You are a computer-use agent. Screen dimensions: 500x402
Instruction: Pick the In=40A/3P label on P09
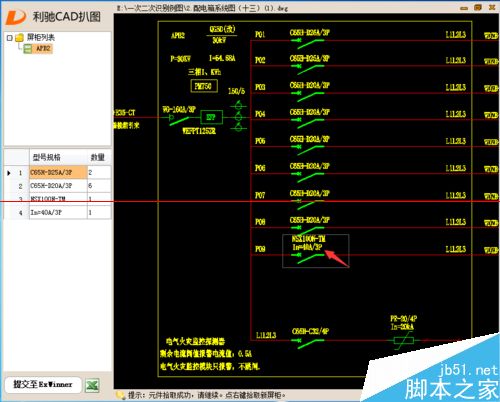click(307, 247)
